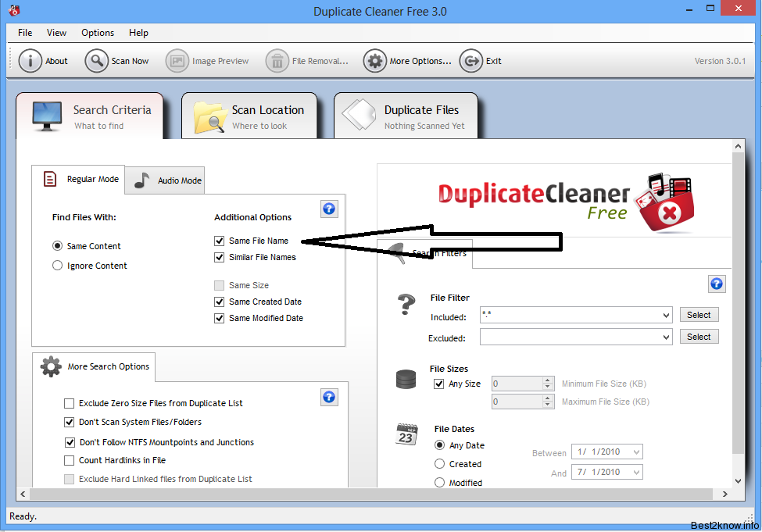Open help for Search Filters panel

717,284
